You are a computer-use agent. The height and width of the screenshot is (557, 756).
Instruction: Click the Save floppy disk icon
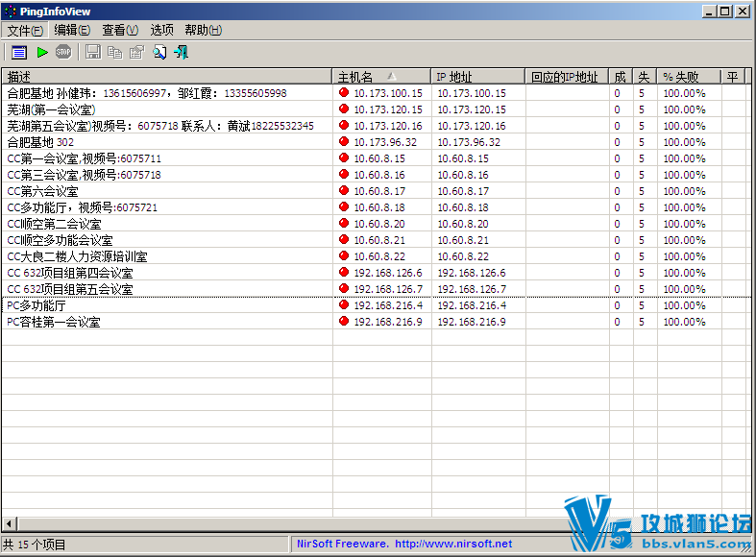click(x=93, y=52)
